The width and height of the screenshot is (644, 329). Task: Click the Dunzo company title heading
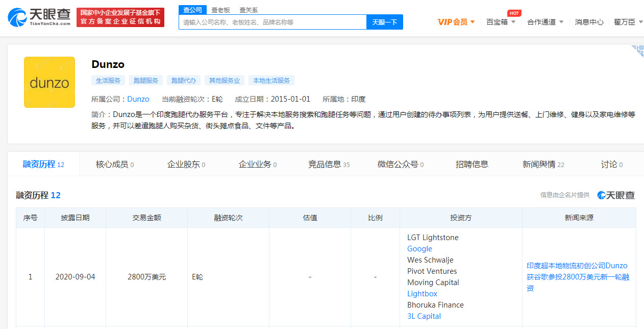click(x=108, y=64)
